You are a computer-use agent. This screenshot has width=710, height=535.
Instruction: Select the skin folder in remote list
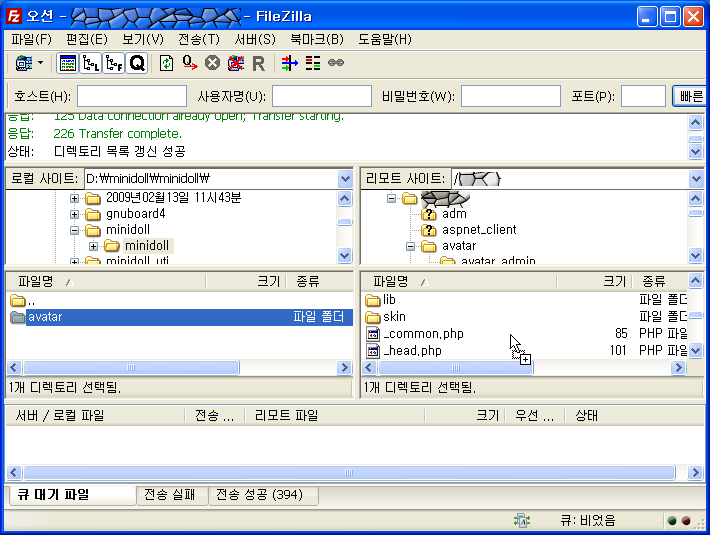pos(394,316)
